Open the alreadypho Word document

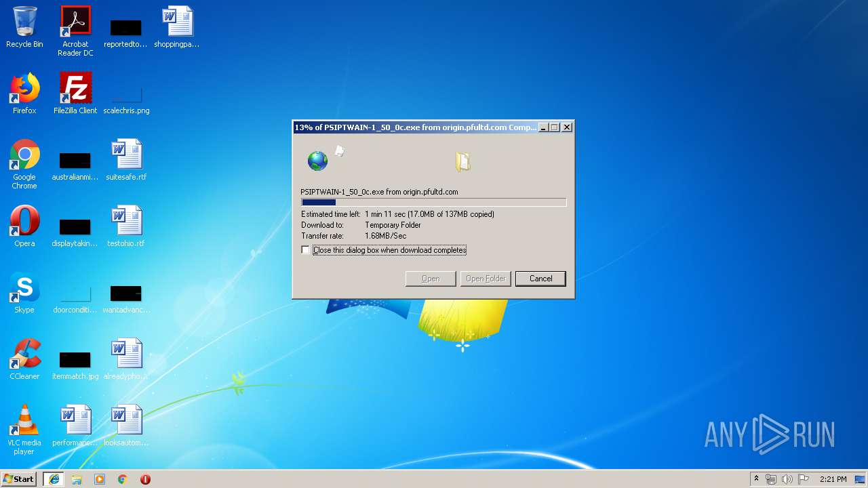point(126,359)
